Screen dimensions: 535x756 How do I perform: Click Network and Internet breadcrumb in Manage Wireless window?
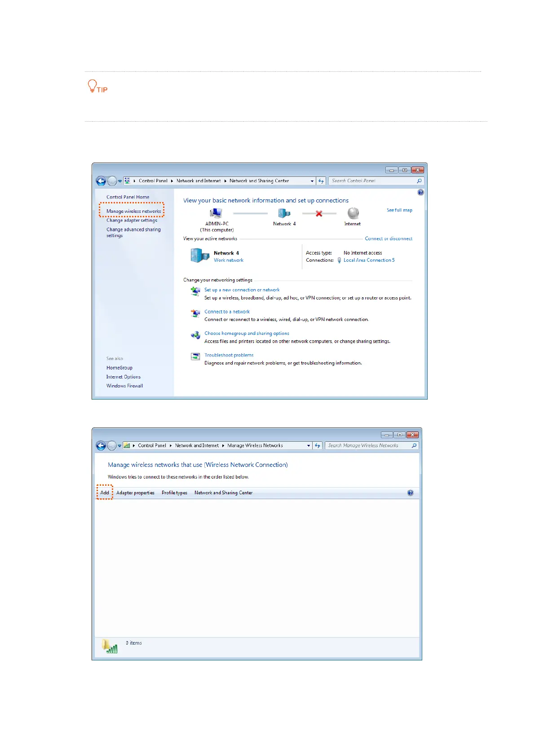pos(197,446)
